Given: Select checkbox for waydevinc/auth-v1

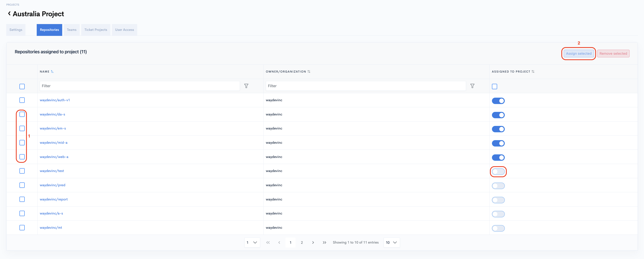Looking at the screenshot, I should (x=22, y=100).
